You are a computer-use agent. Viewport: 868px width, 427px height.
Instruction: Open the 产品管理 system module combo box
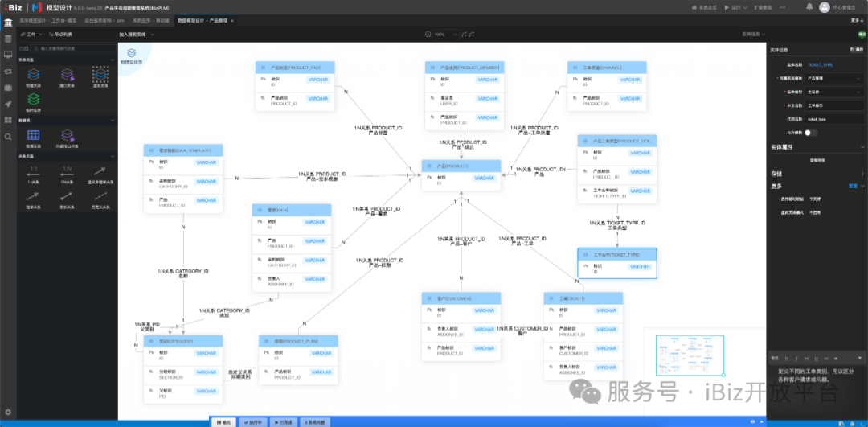point(834,79)
